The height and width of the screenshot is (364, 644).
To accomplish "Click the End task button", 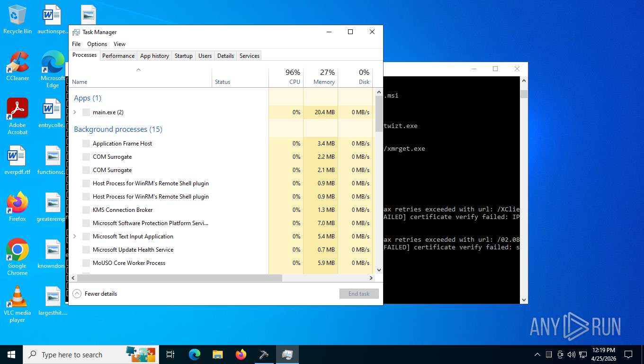I will point(359,294).
